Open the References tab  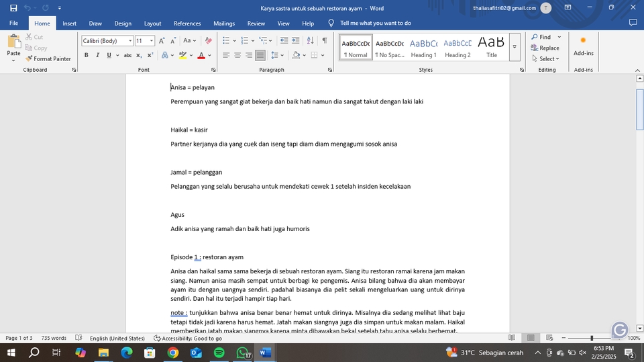tap(187, 24)
